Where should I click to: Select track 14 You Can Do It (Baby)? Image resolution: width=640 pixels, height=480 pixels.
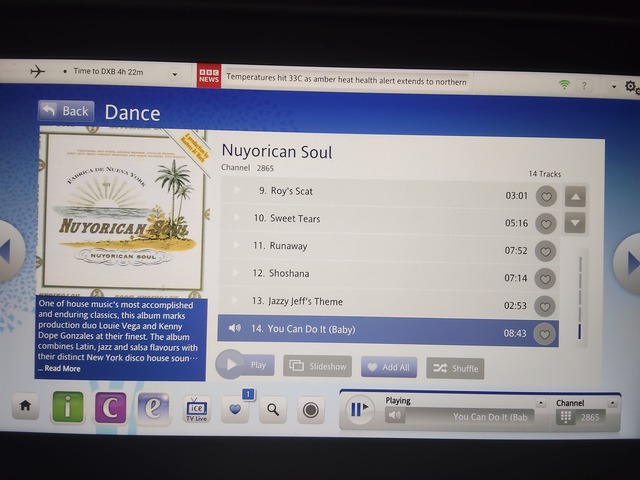coord(388,331)
